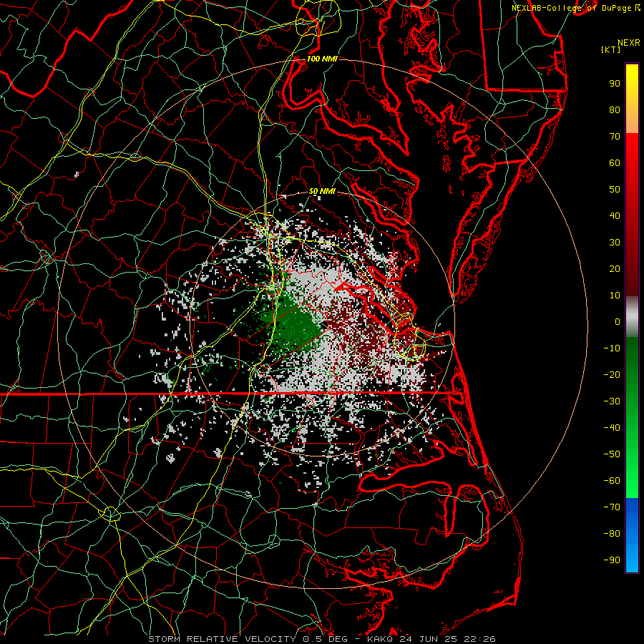The image size is (644, 644).
Task: Click the 100 NMI range ring label
Action: 322,59
